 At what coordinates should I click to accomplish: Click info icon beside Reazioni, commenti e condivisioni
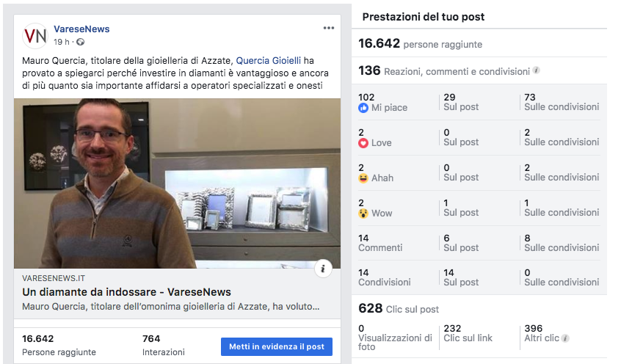[537, 70]
